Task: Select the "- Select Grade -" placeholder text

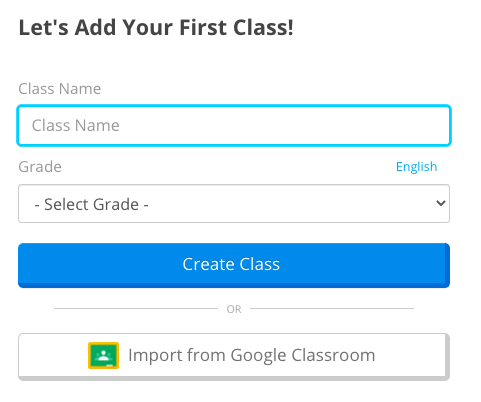Action: 91,204
